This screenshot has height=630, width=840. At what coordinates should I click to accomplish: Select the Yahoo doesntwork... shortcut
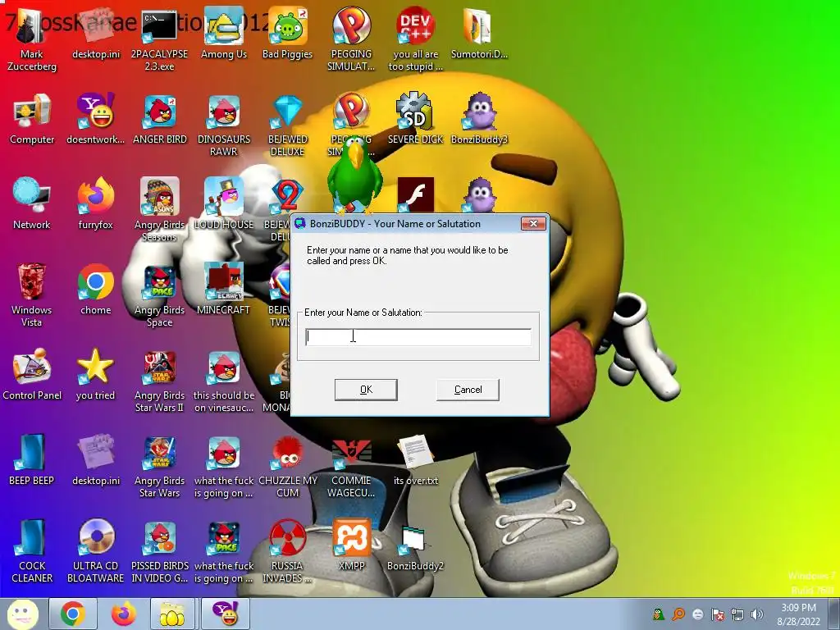pyautogui.click(x=95, y=119)
